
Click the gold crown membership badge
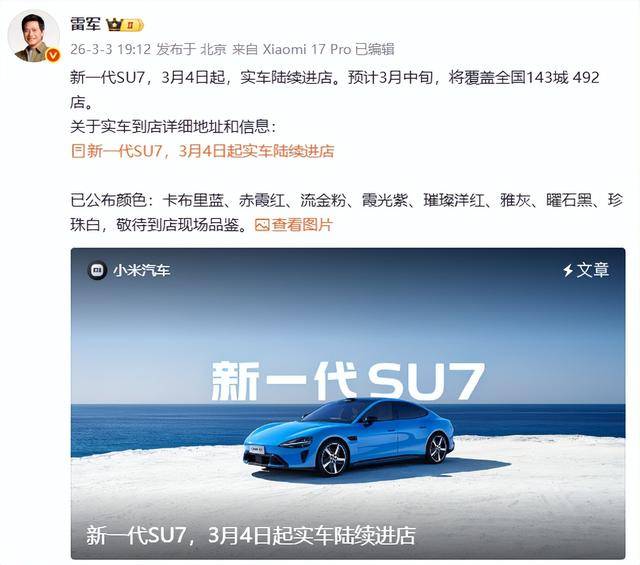124,25
